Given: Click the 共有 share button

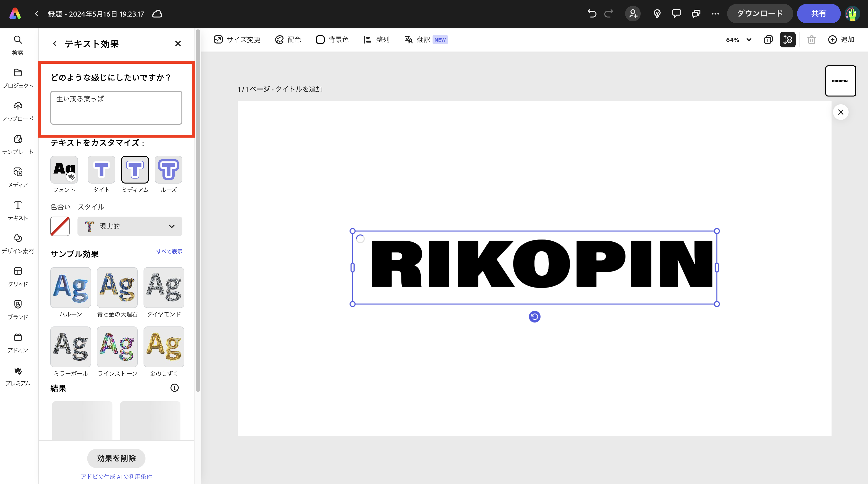Looking at the screenshot, I should (x=818, y=13).
